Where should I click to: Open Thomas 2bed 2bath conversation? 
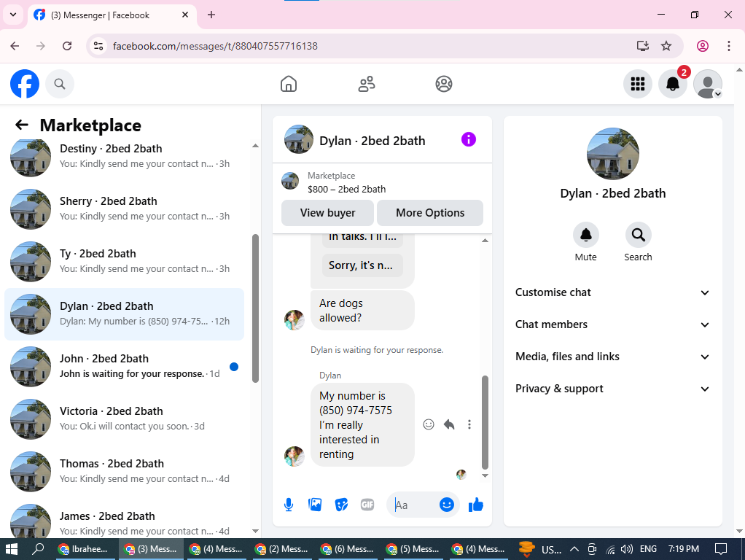tap(125, 472)
